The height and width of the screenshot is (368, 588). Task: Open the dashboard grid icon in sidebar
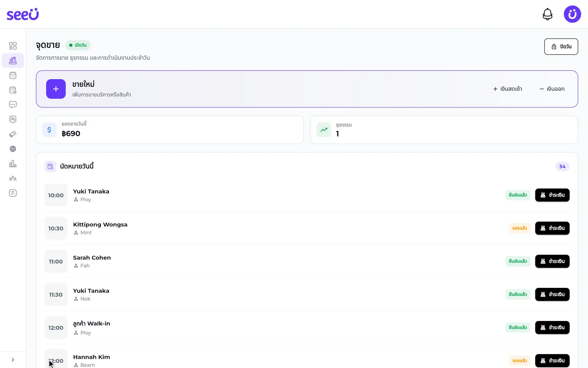point(13,46)
